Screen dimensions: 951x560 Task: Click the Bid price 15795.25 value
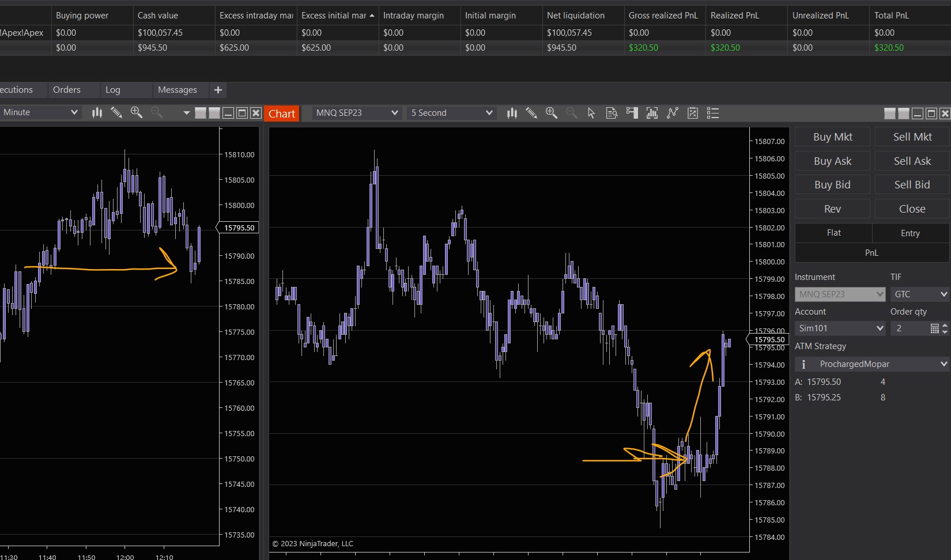824,398
